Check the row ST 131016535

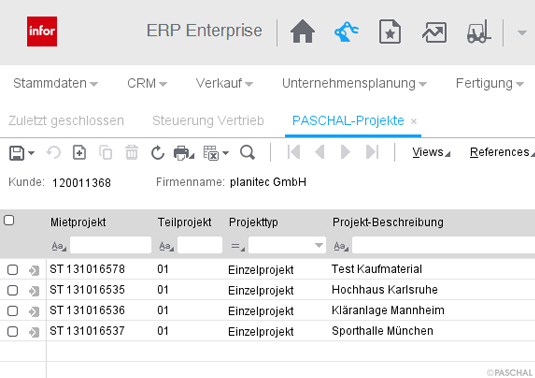pos(13,290)
